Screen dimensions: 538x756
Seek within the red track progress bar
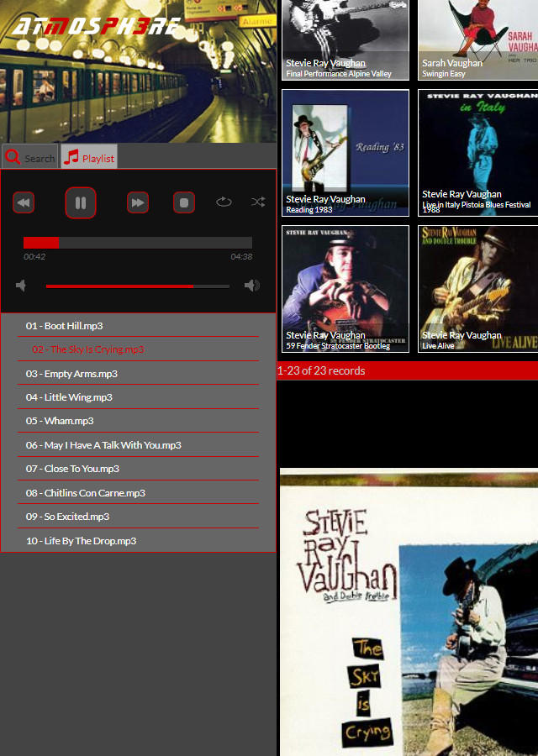click(138, 243)
